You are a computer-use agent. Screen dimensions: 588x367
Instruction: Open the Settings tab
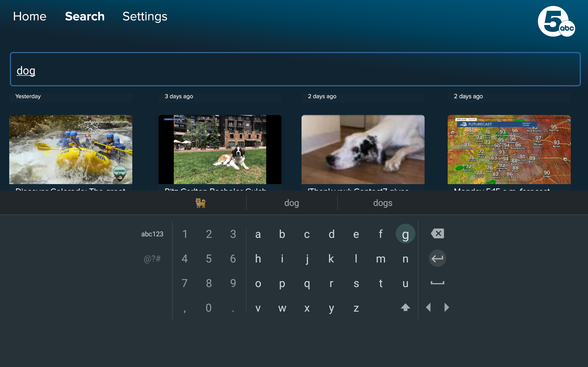pyautogui.click(x=145, y=16)
